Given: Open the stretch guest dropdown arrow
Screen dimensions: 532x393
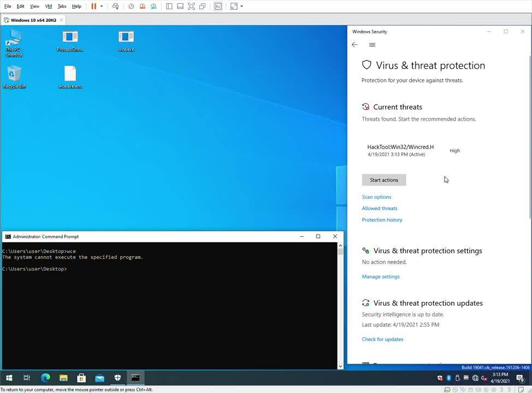Looking at the screenshot, I should [x=241, y=7].
